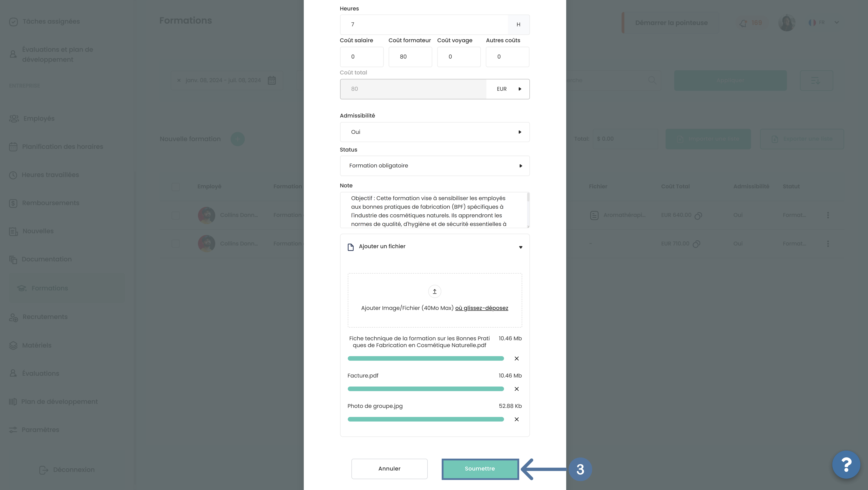
Task: Toggle the select-all checkbox in table header
Action: pos(175,187)
